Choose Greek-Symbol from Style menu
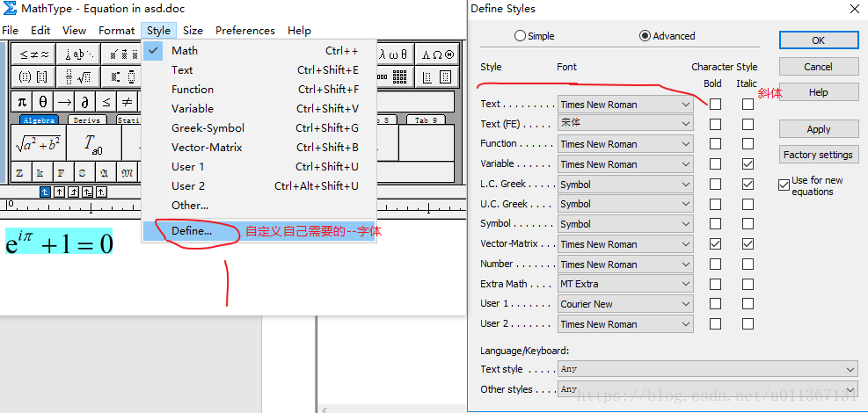868x413 pixels. tap(259, 127)
